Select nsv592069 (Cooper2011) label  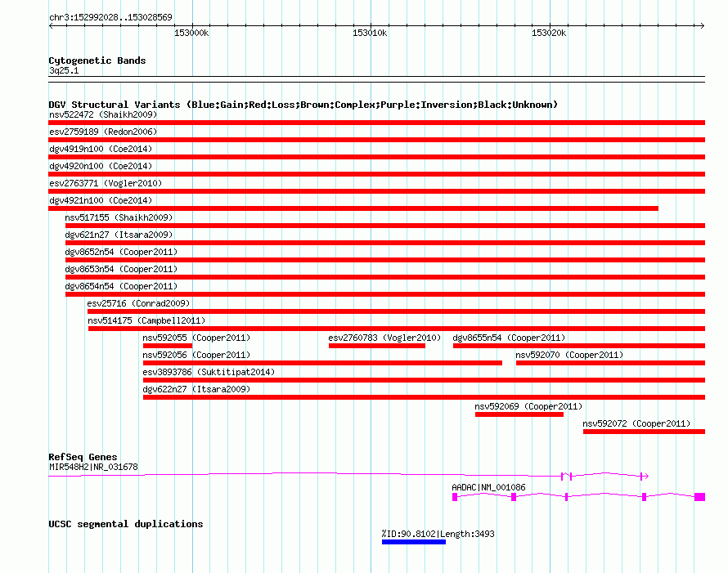click(528, 406)
